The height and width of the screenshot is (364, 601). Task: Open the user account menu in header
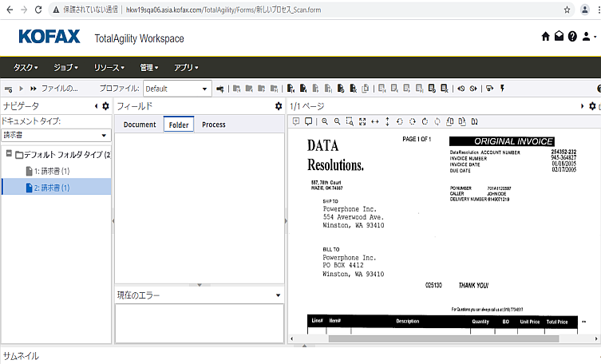click(x=589, y=37)
